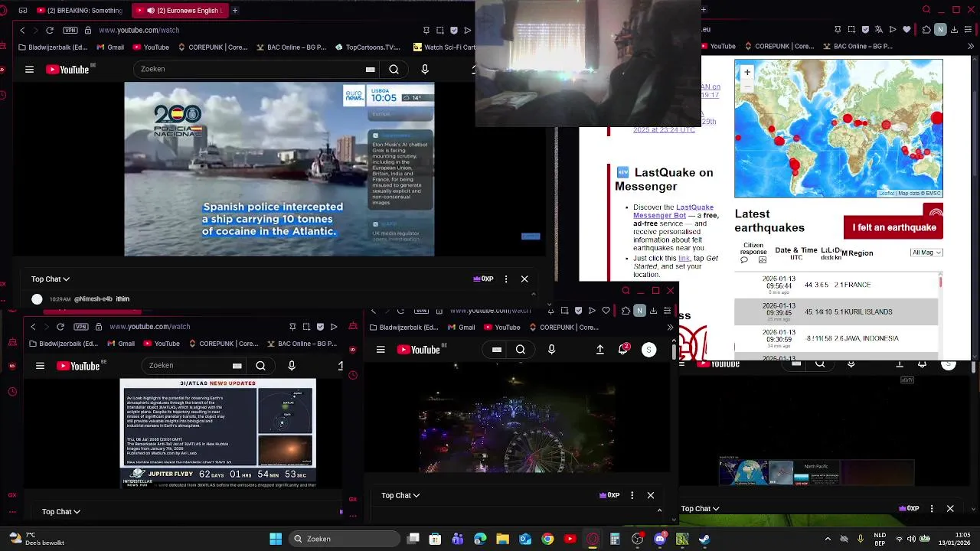Click the 'I felt an earthquake' button

[x=893, y=227]
